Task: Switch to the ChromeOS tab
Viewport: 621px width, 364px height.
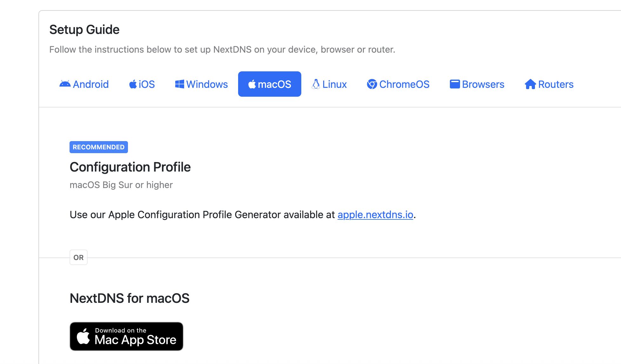Action: [x=398, y=84]
